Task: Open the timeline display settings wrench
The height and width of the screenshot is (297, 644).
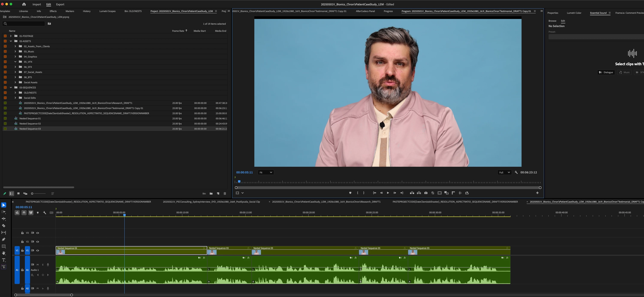Action: tap(45, 213)
